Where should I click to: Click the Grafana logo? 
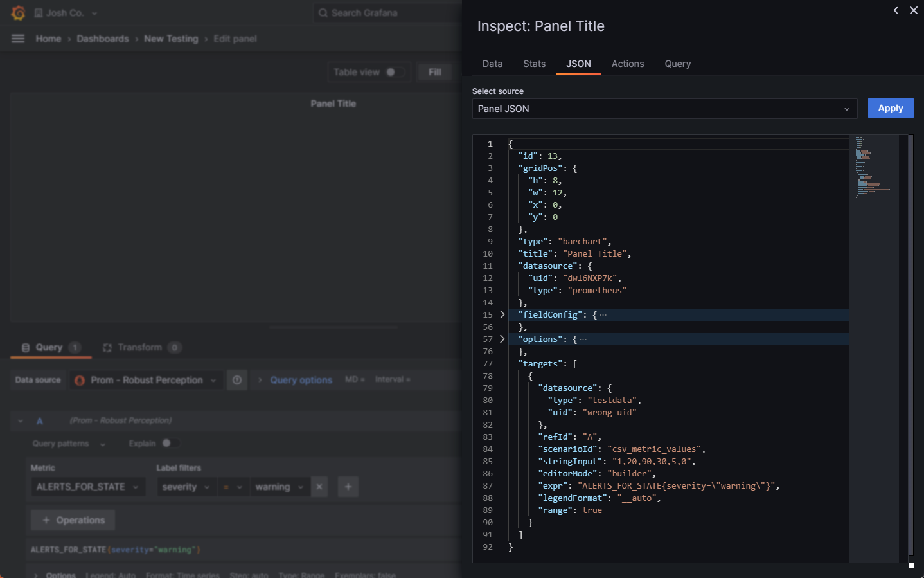[17, 12]
